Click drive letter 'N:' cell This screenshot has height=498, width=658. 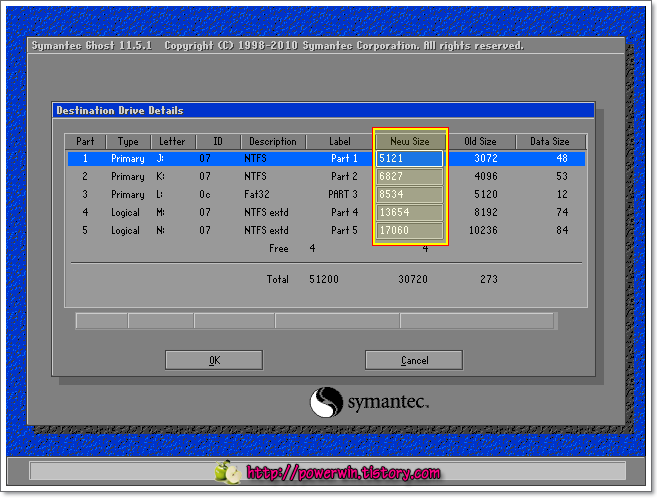[160, 230]
